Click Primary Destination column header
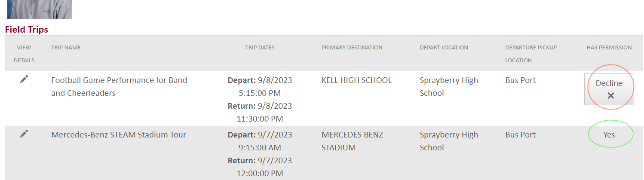Viewport: 644px width, 180px height. click(352, 48)
